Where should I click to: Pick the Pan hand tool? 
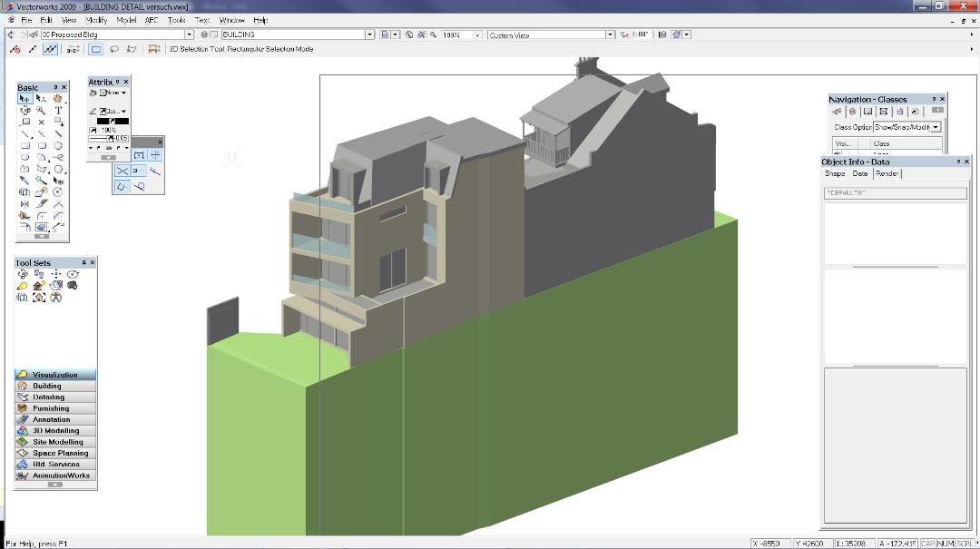pyautogui.click(x=58, y=99)
